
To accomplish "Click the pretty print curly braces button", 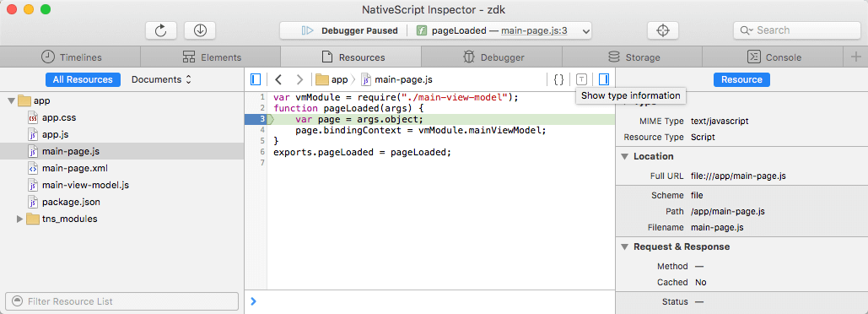I will pos(558,79).
